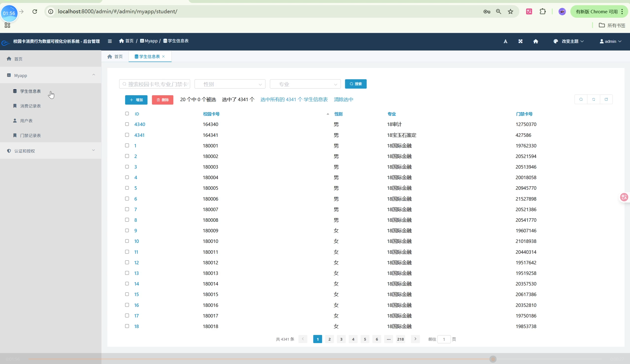Open 消费记录表 in the sidebar
The image size is (630, 364).
[31, 106]
